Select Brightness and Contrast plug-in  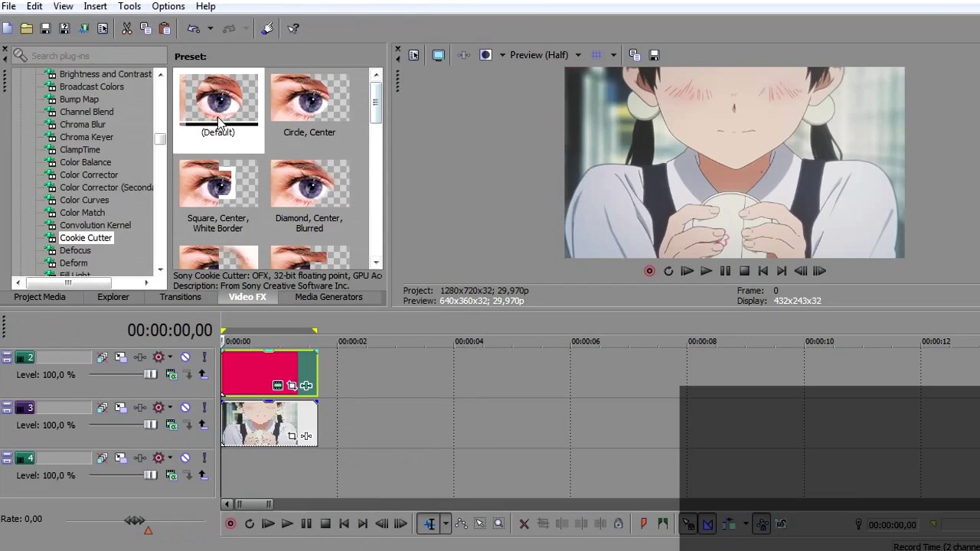(106, 74)
